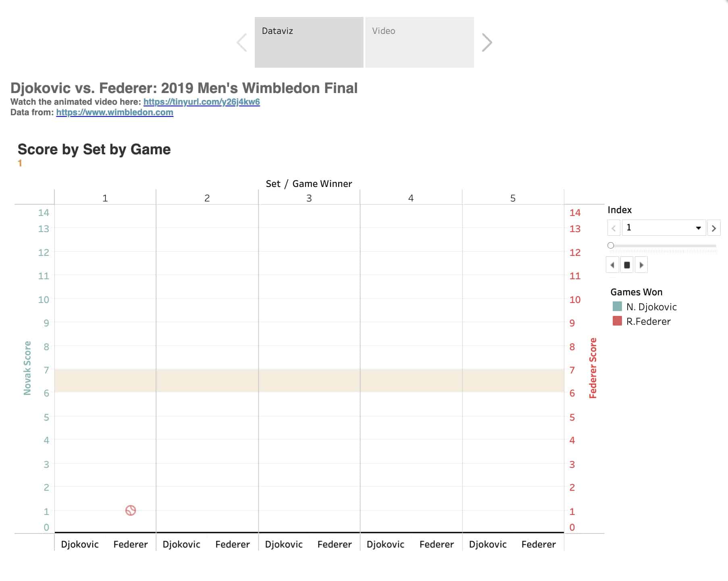Click the 14 tick on Federer Score axis
The width and height of the screenshot is (728, 581).
[x=575, y=213]
